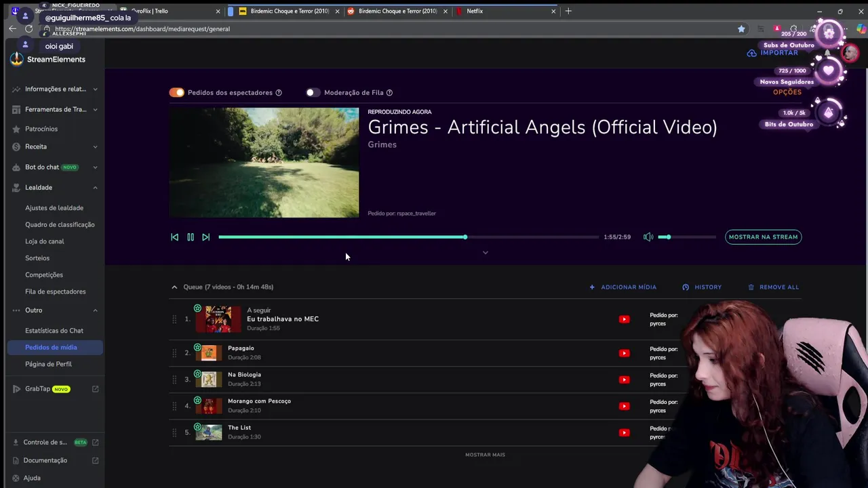
Task: Click the StreamElements logo
Action: tap(47, 60)
